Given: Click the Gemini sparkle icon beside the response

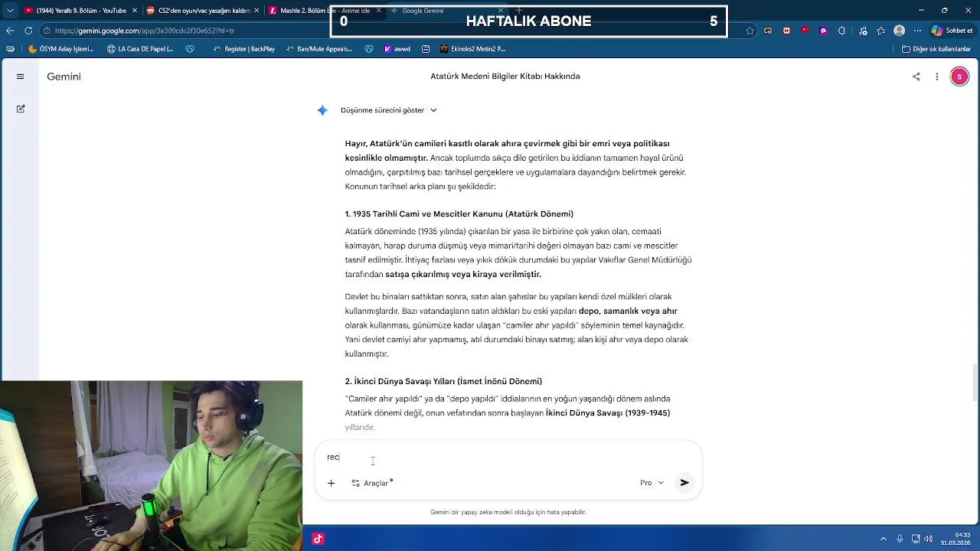Looking at the screenshot, I should [322, 110].
